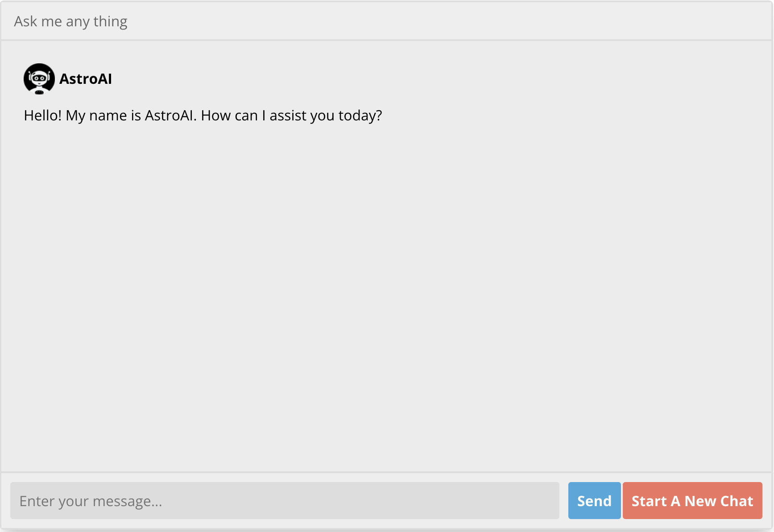Click the Send button
This screenshot has width=774, height=532.
click(594, 500)
